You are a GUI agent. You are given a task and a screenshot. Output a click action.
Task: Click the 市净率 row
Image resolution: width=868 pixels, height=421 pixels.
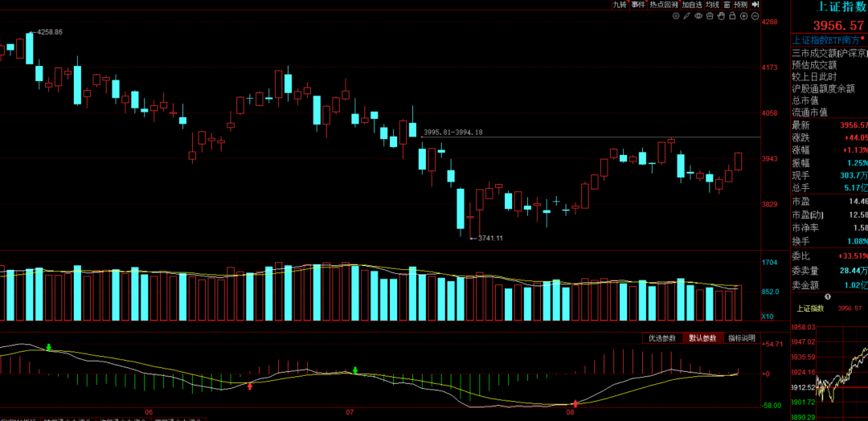[x=829, y=228]
